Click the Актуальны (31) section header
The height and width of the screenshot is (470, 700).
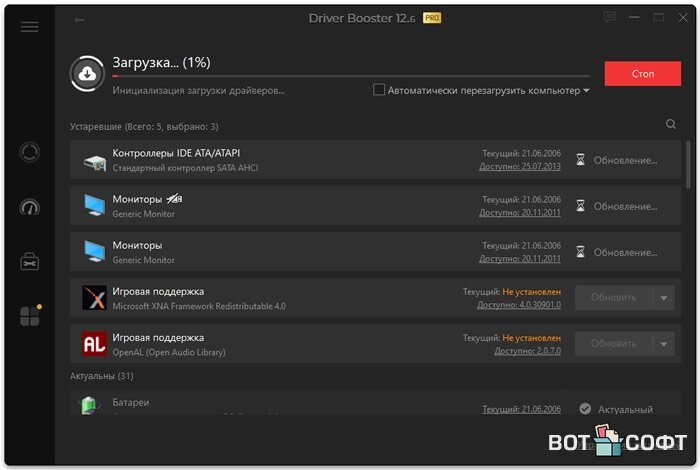pos(101,376)
